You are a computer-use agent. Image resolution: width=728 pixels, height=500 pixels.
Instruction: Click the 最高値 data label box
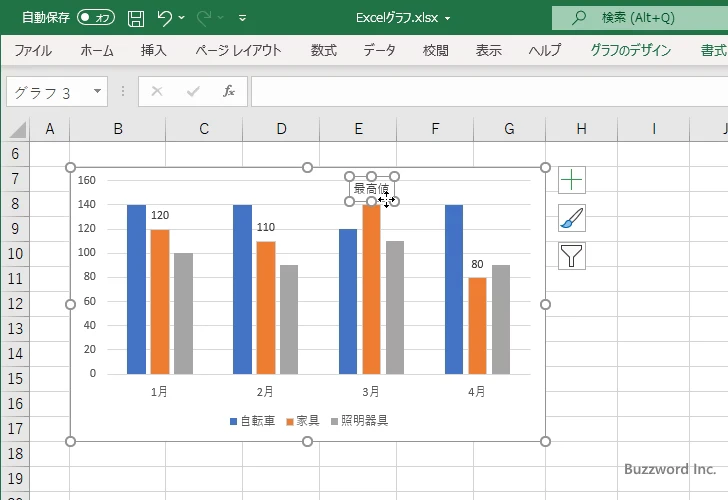click(x=371, y=189)
